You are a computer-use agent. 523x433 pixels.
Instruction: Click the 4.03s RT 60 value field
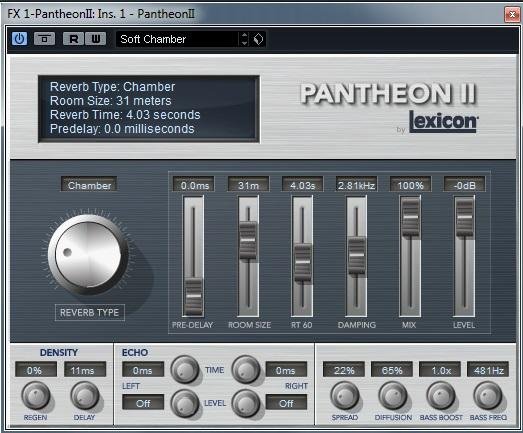[303, 185]
